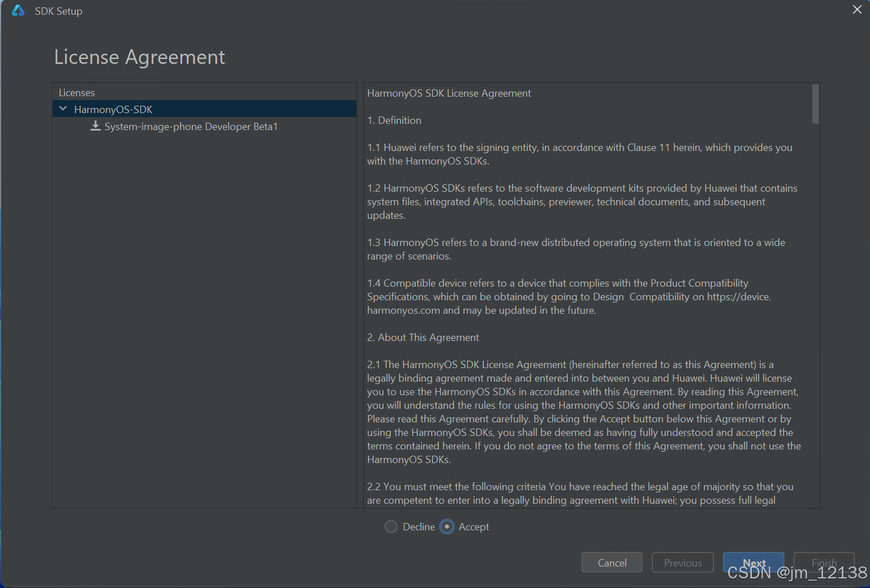Click the Cancel button
Image resolution: width=870 pixels, height=588 pixels.
tap(612, 563)
